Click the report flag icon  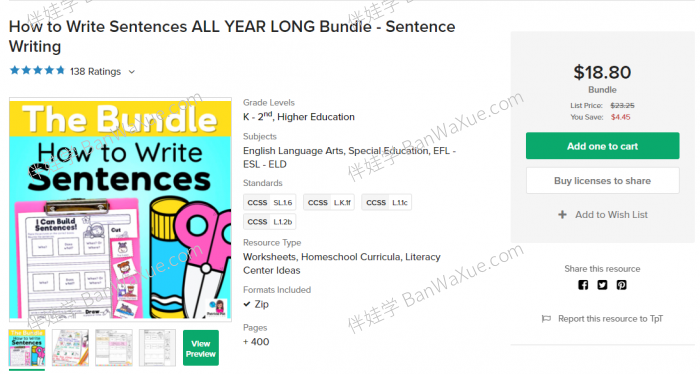click(546, 319)
